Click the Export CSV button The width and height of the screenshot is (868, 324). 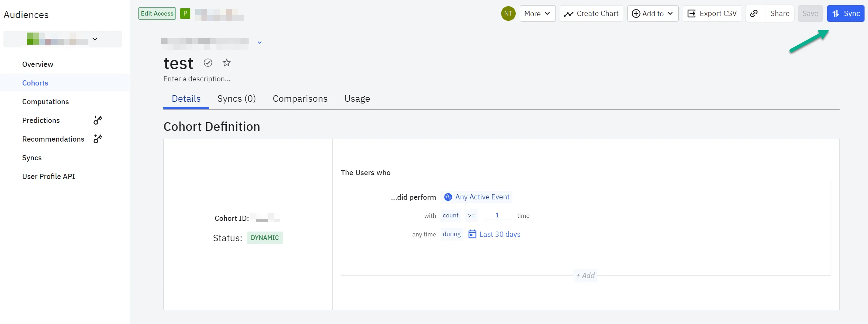point(712,13)
